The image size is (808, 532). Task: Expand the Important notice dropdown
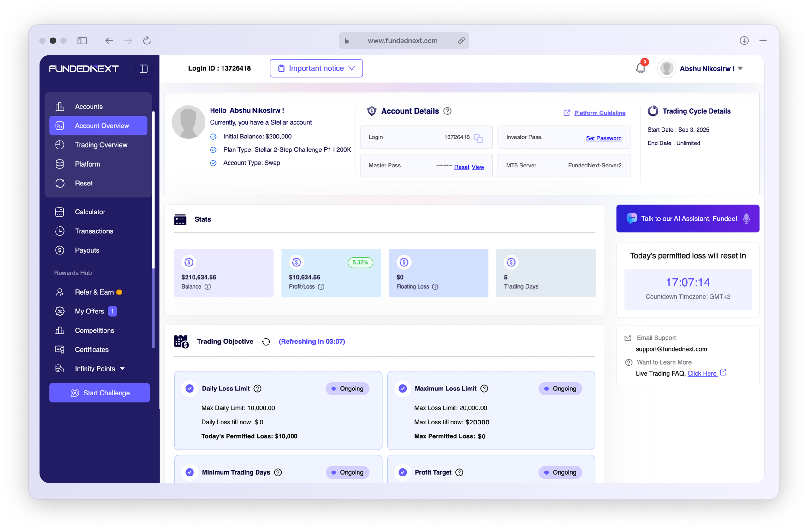[x=316, y=68]
